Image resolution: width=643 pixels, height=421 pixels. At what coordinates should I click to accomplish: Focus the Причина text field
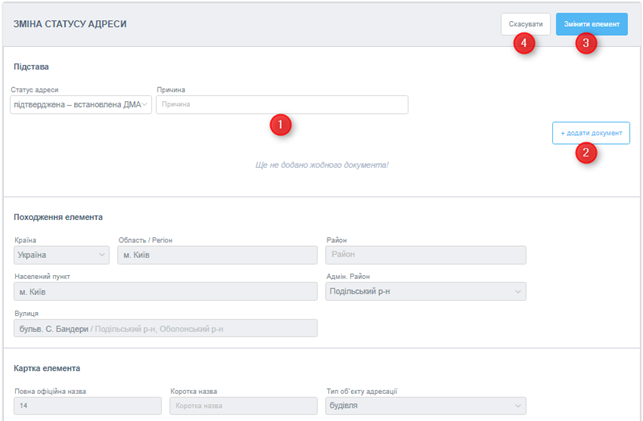tap(282, 104)
